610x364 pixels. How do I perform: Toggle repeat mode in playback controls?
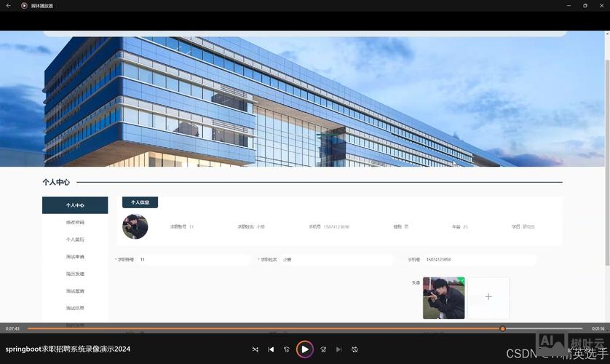(354, 349)
